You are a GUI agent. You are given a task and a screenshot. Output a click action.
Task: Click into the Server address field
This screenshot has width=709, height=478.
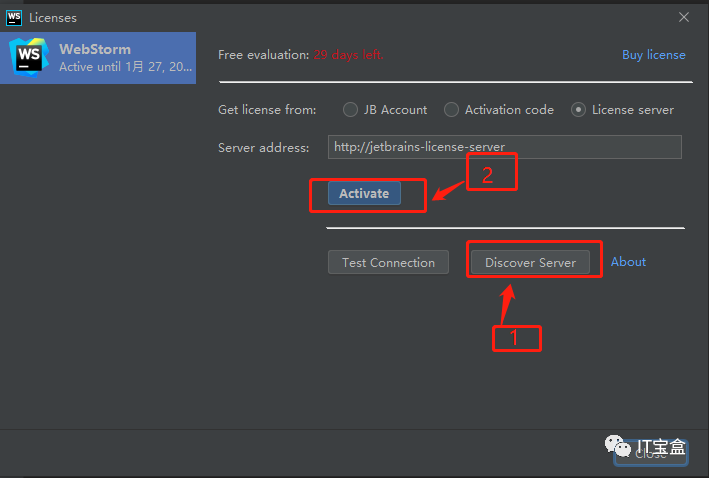pos(505,147)
